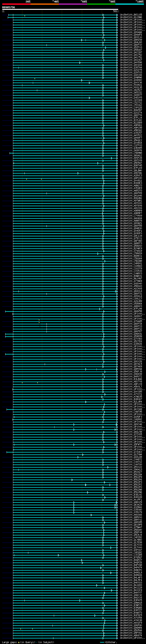Pick the UniRef100_A2QJB9 row label
The width and height of the screenshot is (146, 644).
(131, 301)
